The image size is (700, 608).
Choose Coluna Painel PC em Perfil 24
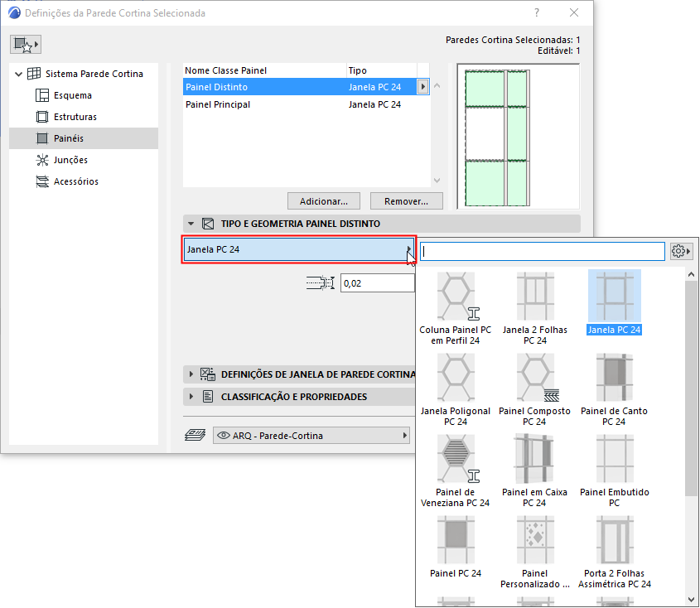456,308
